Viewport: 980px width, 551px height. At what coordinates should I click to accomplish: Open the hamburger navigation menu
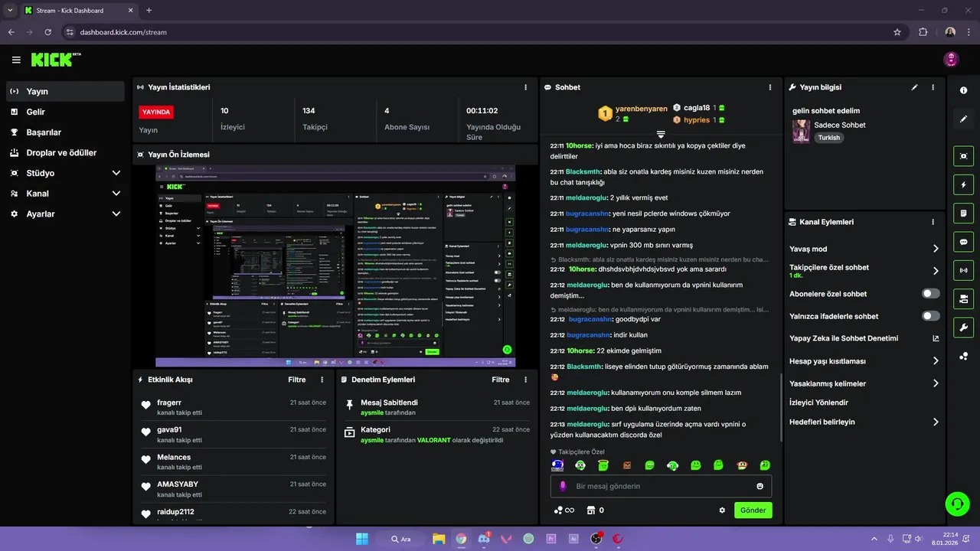(16, 60)
